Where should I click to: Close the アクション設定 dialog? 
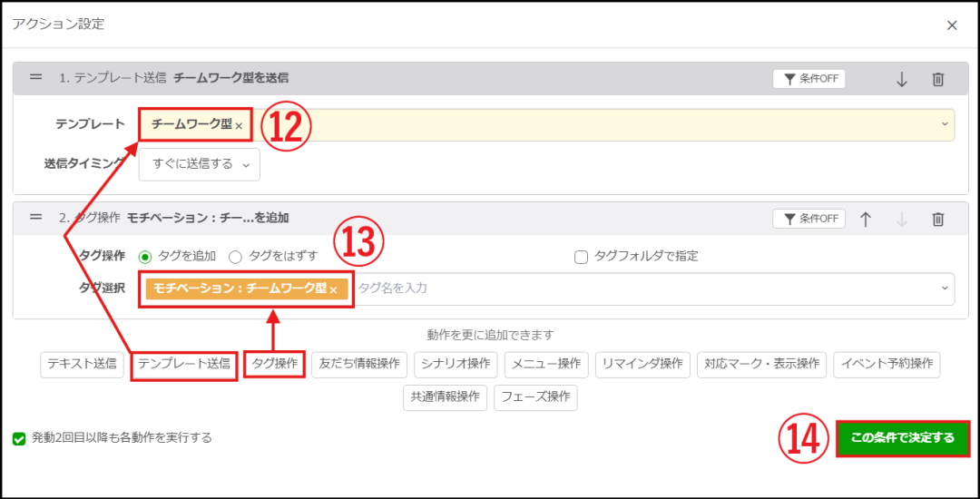[952, 25]
